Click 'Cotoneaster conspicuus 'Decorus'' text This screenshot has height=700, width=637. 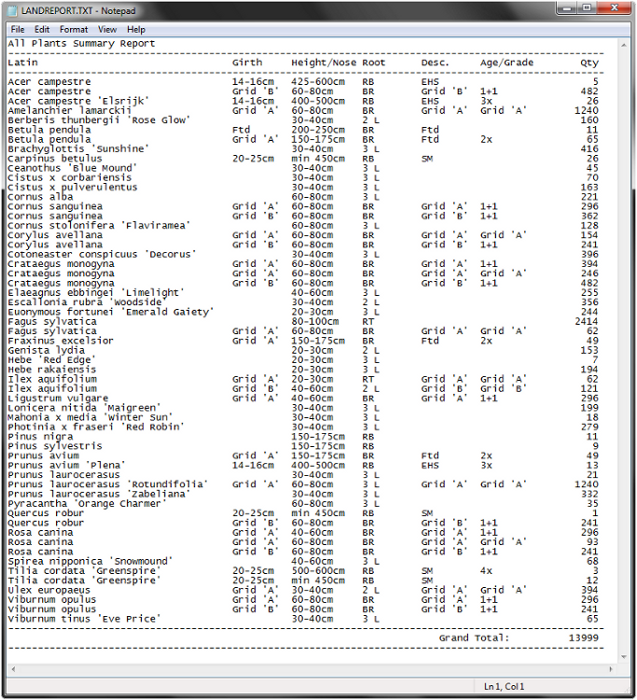click(102, 254)
